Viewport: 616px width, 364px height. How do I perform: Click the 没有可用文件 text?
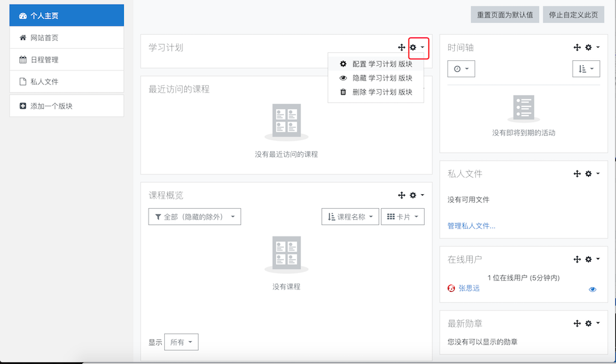468,200
